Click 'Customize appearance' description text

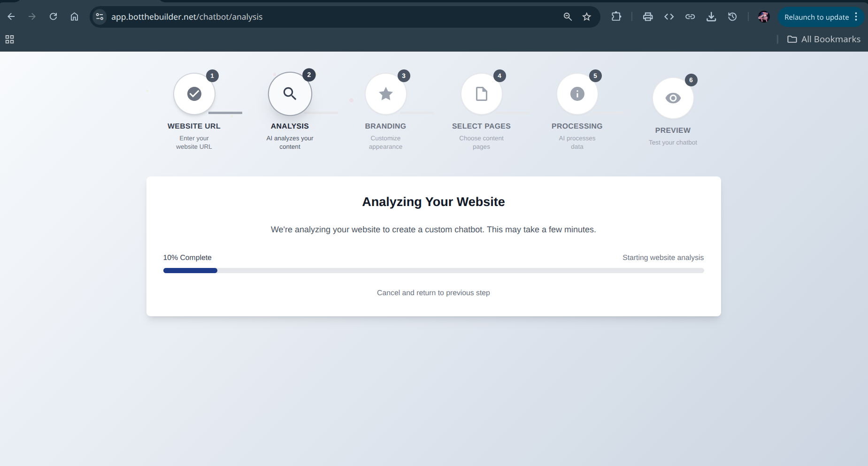[385, 143]
